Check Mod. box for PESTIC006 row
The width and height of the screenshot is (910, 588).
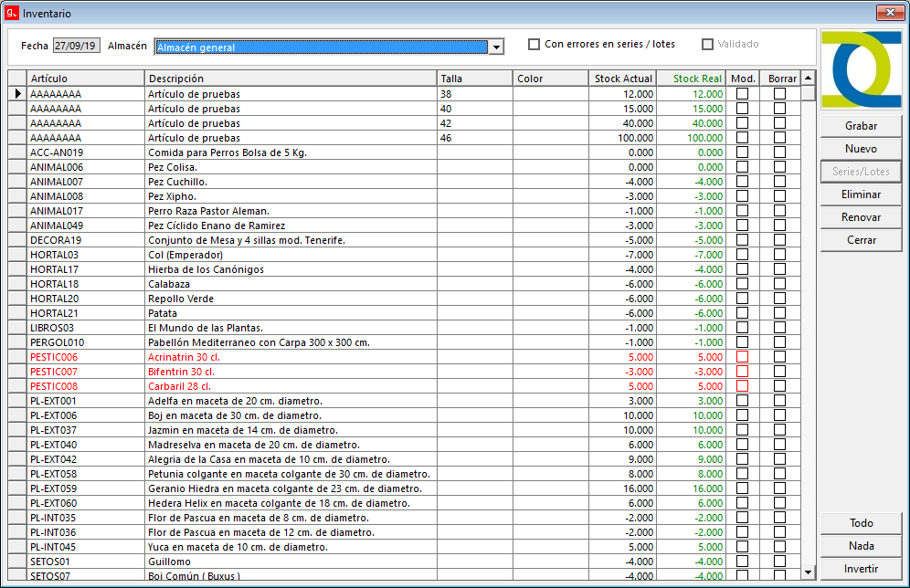742,357
